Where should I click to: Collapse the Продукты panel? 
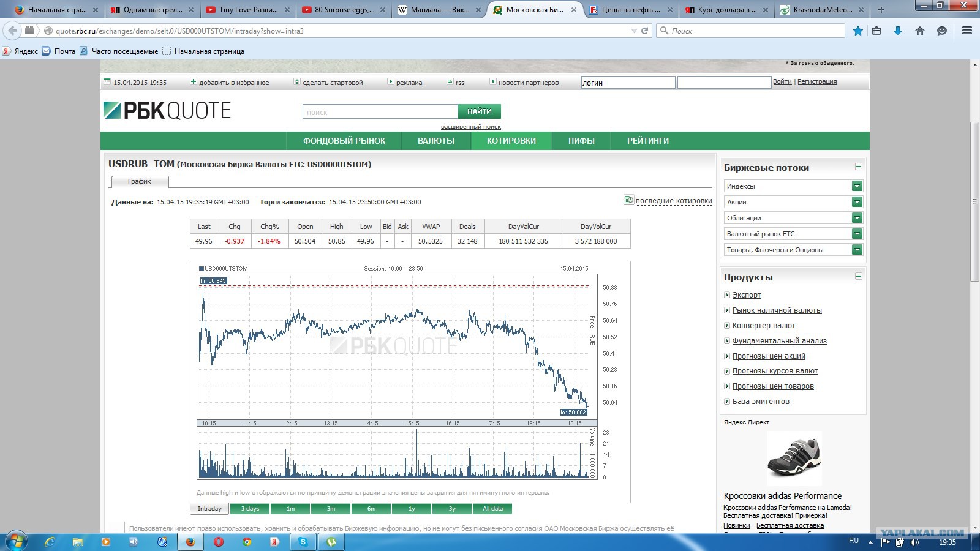(x=858, y=276)
